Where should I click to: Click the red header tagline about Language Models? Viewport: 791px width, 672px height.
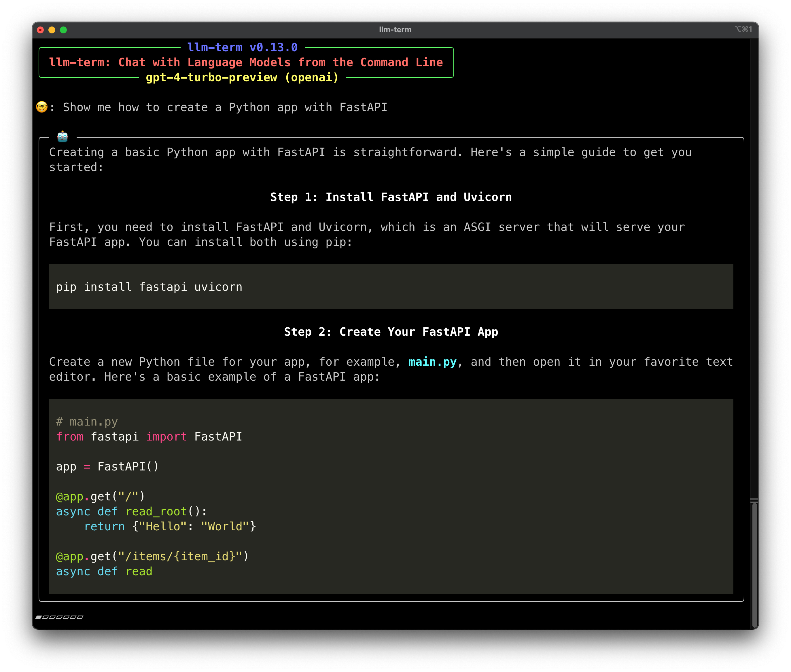pos(246,62)
